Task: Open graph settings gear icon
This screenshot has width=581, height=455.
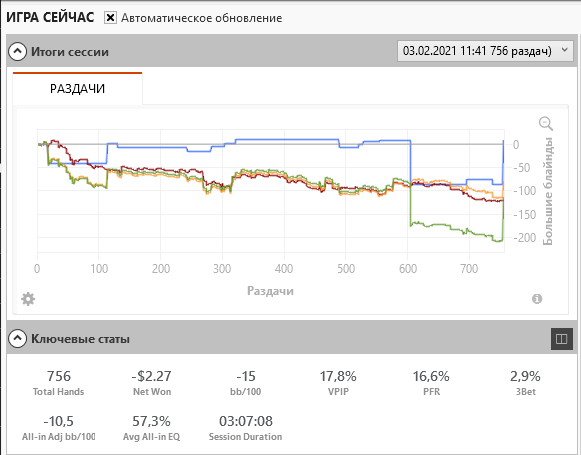Action: click(28, 299)
